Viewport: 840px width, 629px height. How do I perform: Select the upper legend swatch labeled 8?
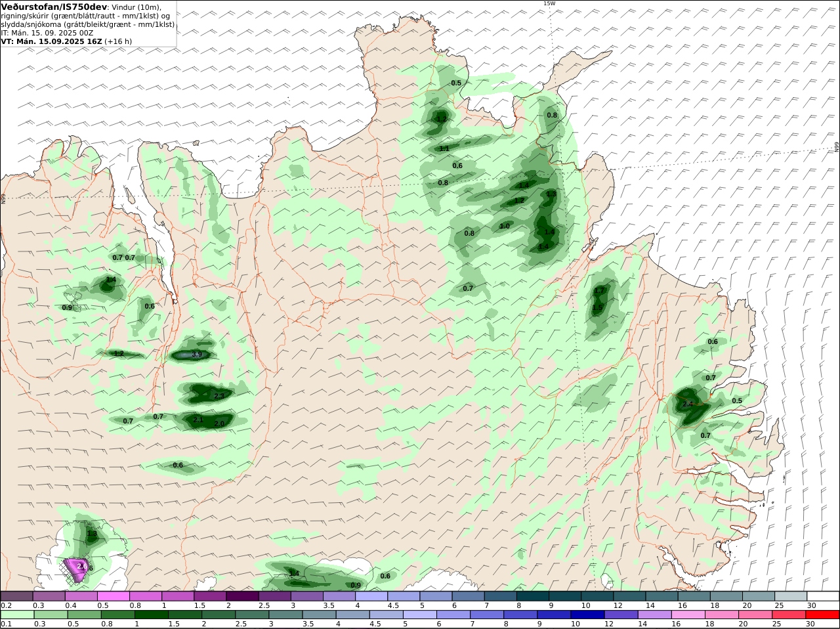[x=533, y=596]
